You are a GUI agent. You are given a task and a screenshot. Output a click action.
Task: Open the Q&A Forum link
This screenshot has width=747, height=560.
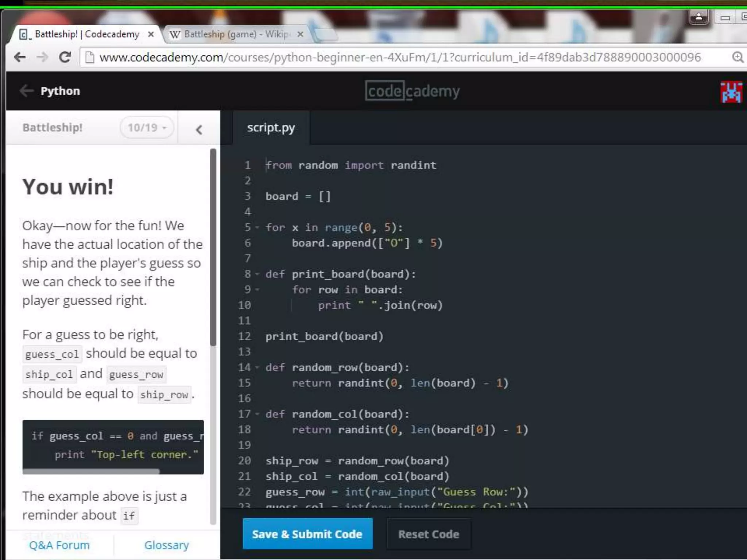point(59,545)
